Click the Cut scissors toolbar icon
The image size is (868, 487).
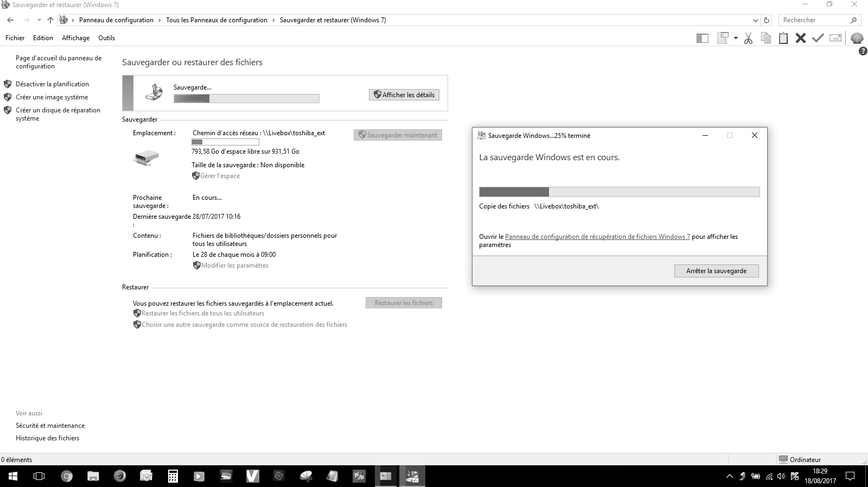pyautogui.click(x=748, y=38)
